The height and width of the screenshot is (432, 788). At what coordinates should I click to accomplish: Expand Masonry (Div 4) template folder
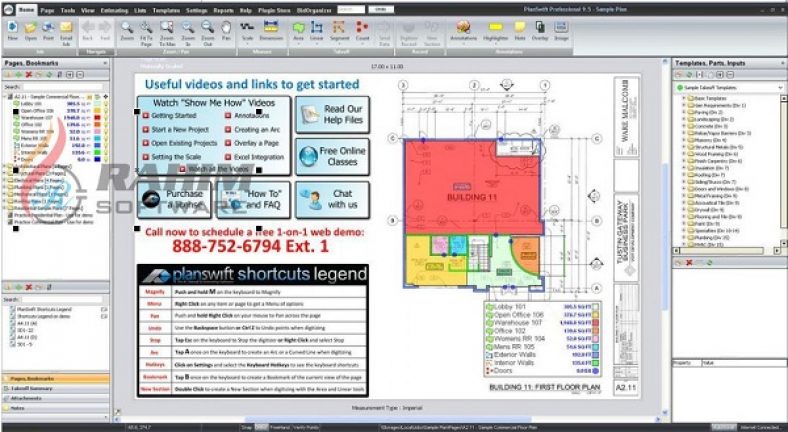coord(684,140)
